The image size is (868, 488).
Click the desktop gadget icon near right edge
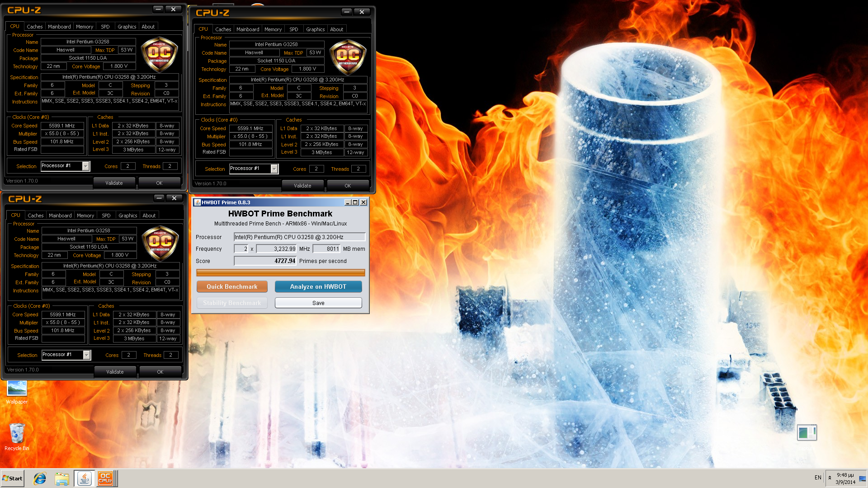click(807, 432)
